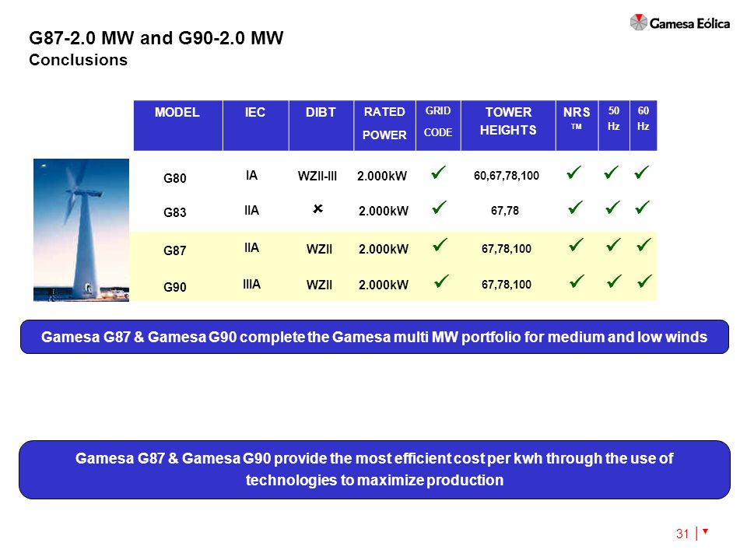Click 2.000kW in the G87 row
747x560 pixels.
click(x=384, y=249)
